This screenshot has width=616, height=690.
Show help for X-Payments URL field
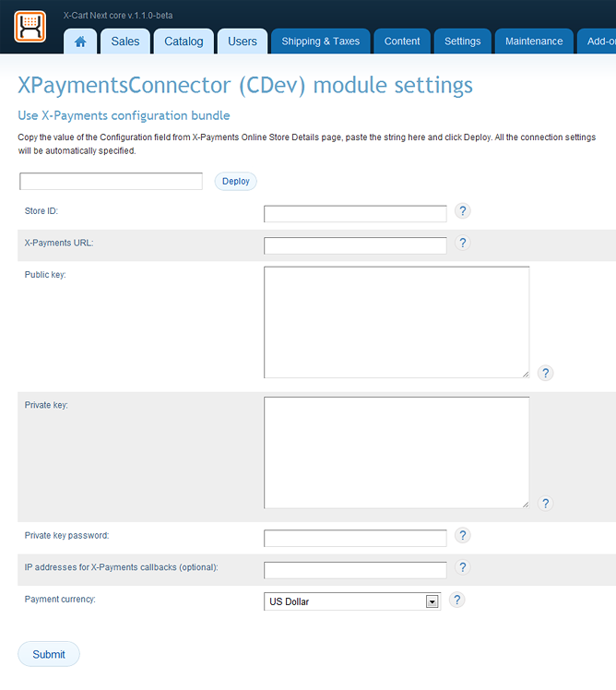[x=462, y=243]
